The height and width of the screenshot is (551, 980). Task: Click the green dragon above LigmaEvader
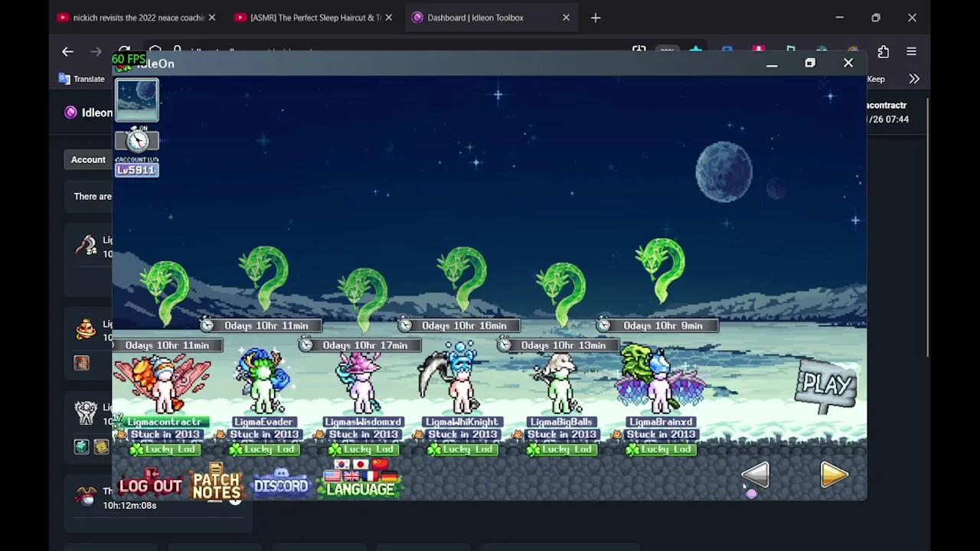tap(264, 277)
